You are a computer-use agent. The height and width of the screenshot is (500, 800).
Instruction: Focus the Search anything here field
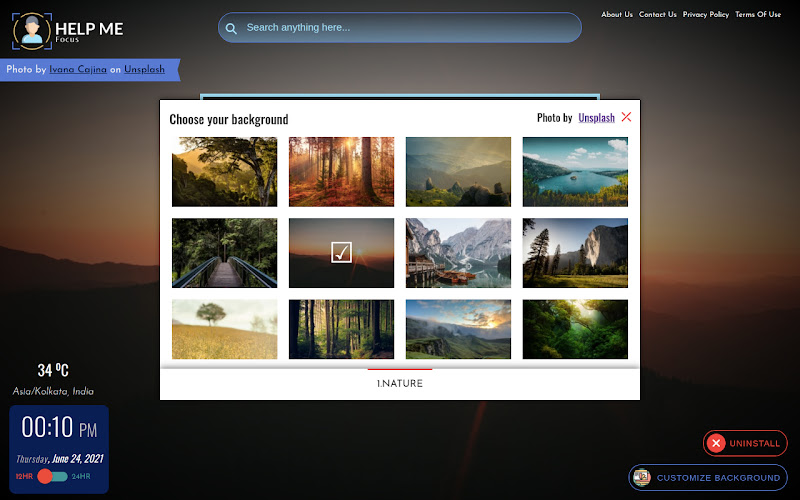(399, 28)
